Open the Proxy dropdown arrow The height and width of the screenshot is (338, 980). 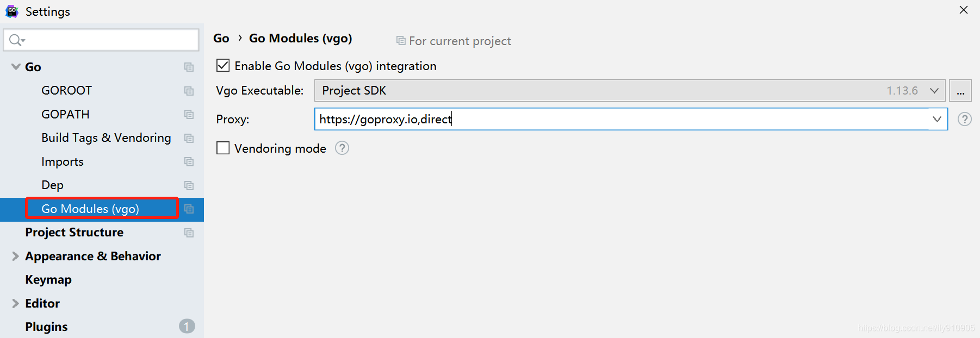pos(936,120)
